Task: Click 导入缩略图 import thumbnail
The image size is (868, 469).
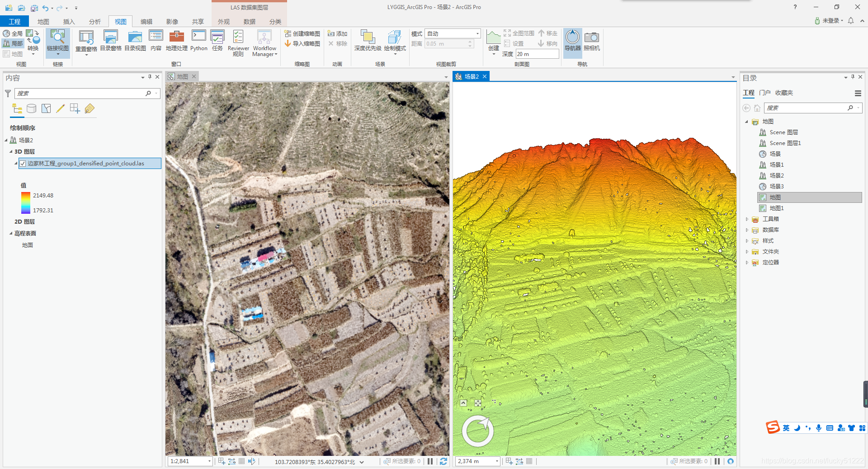Action: pos(302,43)
